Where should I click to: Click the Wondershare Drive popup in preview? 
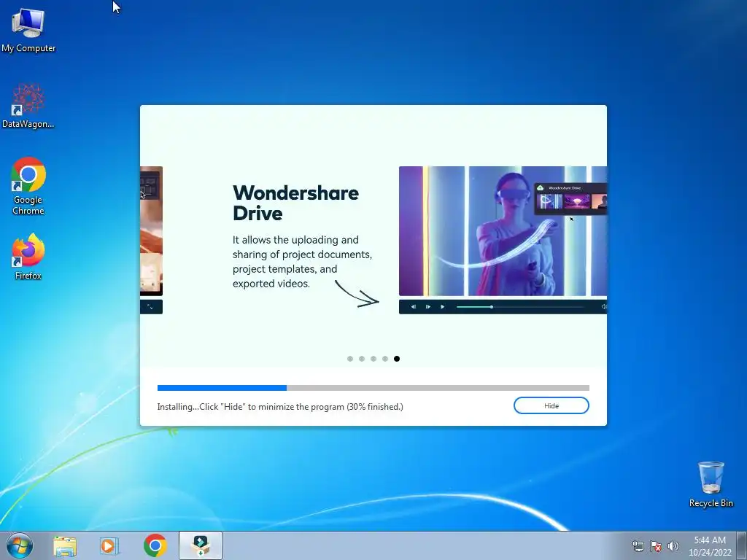[570, 198]
